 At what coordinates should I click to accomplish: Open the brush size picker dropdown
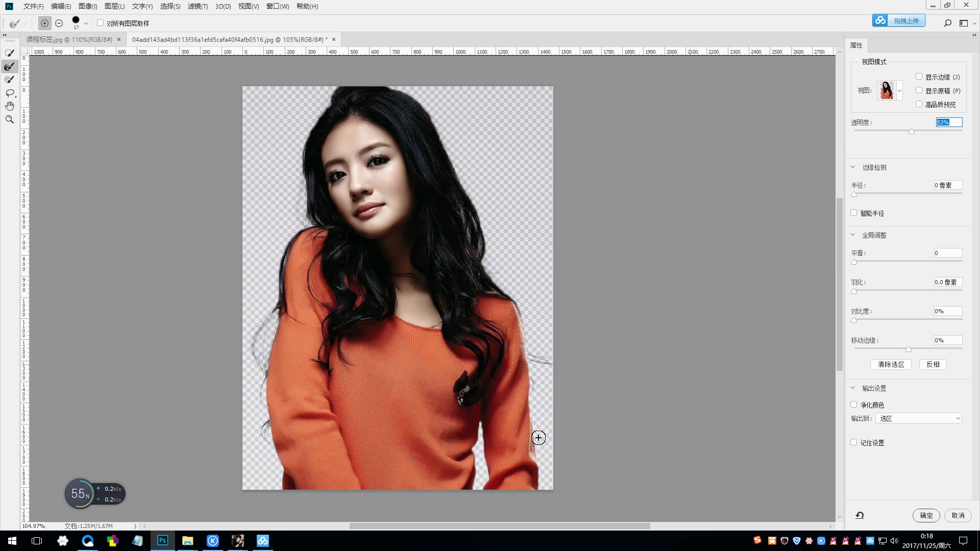(86, 23)
